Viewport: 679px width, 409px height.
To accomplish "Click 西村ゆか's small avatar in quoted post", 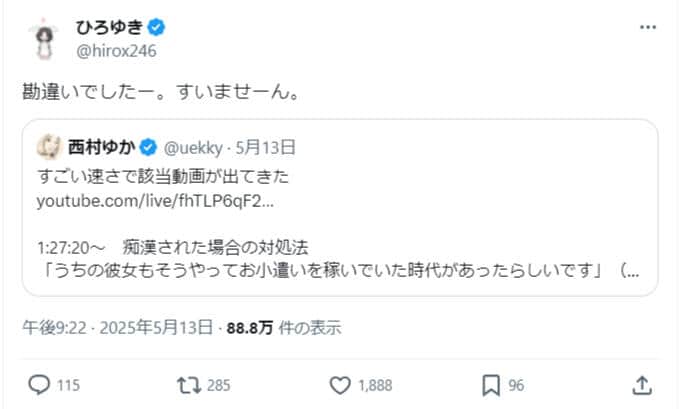I will [48, 148].
